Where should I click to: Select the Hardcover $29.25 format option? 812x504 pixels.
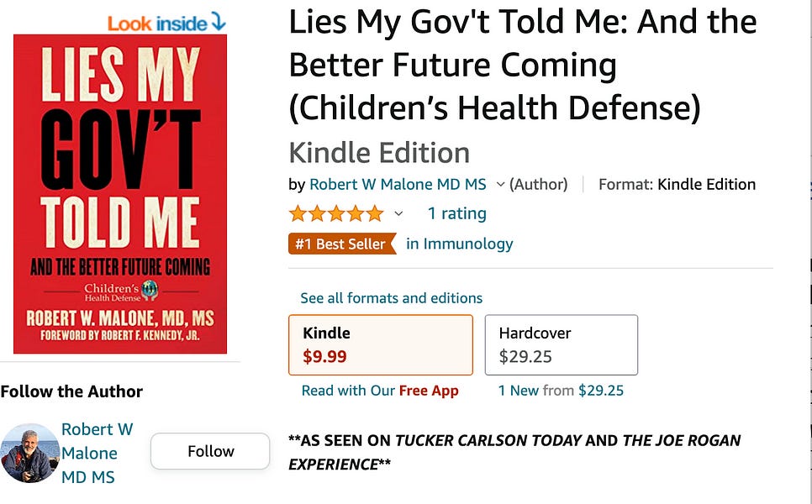tap(562, 344)
